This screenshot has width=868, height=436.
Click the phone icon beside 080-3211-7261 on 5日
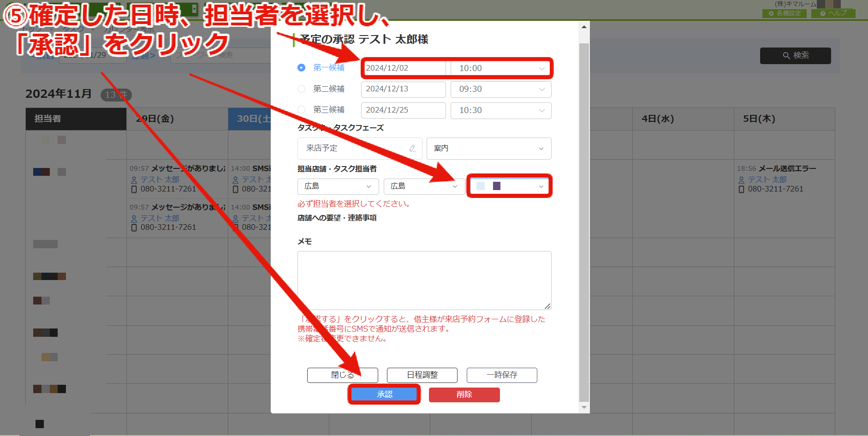pyautogui.click(x=742, y=189)
